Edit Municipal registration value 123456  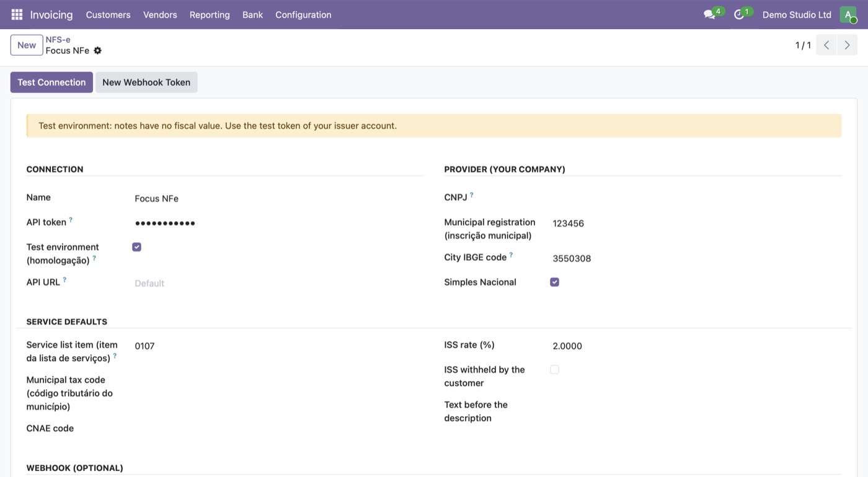[x=697, y=223]
